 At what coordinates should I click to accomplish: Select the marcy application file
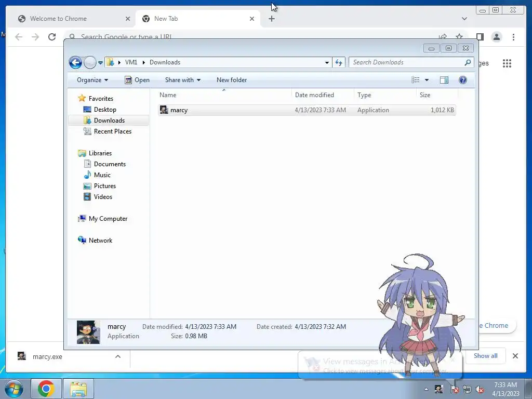307,110
